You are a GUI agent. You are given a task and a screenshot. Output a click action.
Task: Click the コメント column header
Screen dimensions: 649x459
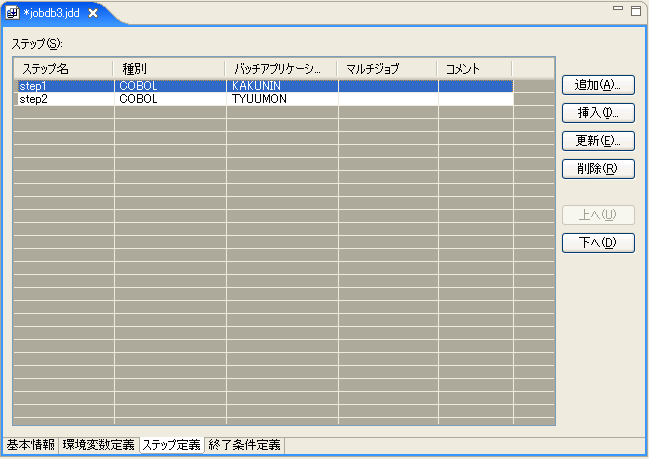coord(475,69)
